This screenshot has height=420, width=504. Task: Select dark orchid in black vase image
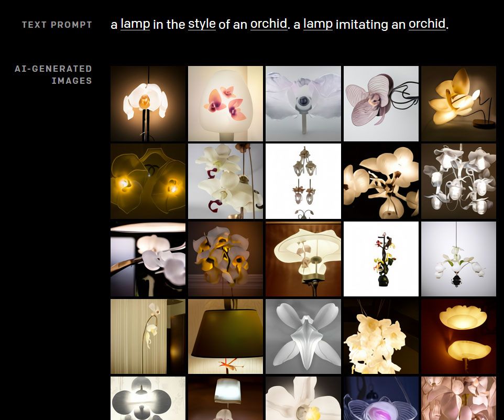point(381,259)
